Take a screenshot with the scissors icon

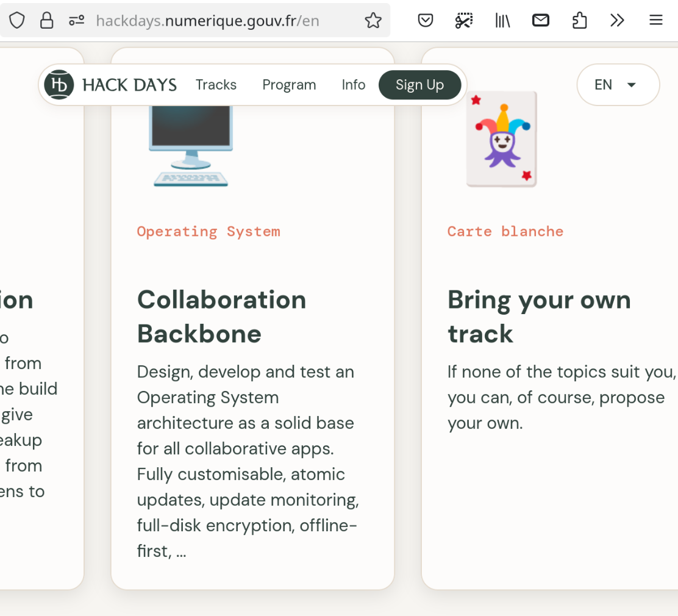[x=464, y=21]
